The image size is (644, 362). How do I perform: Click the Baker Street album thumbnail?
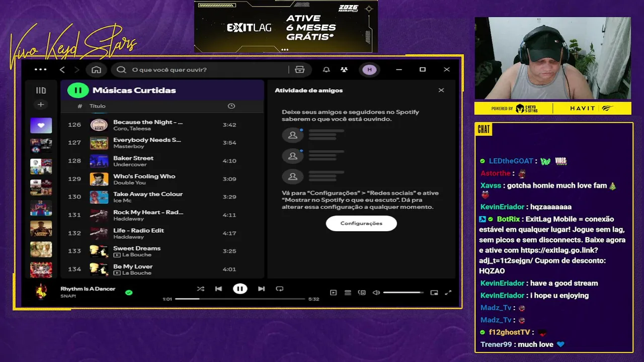point(99,161)
